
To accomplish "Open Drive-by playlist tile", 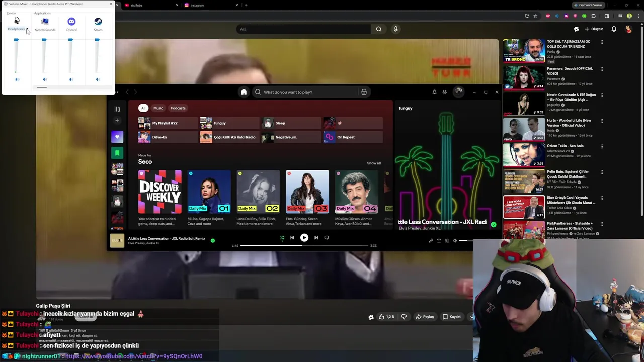I will [168, 137].
